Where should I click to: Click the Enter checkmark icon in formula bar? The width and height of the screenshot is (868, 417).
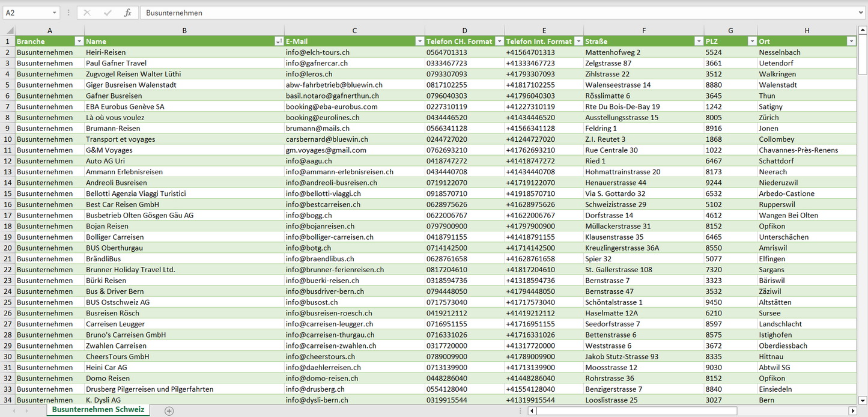pyautogui.click(x=108, y=13)
